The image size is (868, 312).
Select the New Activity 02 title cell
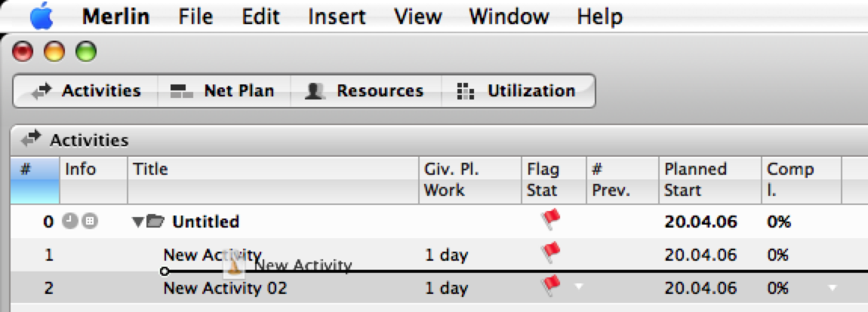click(225, 288)
